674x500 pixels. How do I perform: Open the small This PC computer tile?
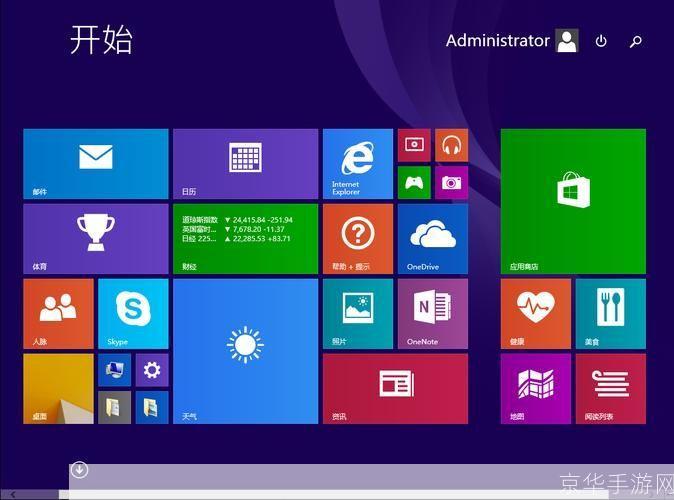(x=114, y=370)
